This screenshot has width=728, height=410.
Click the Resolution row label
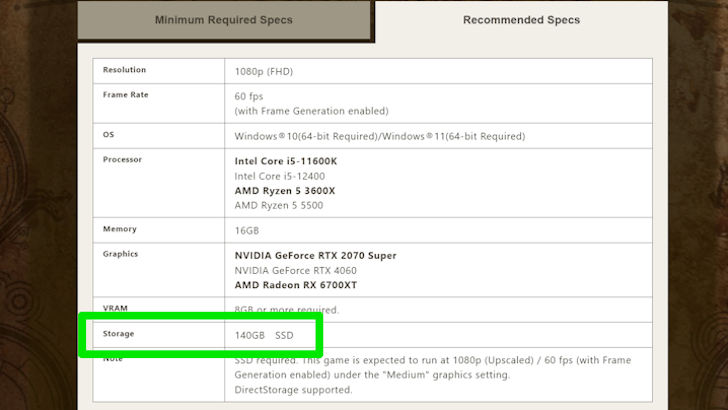pyautogui.click(x=124, y=70)
